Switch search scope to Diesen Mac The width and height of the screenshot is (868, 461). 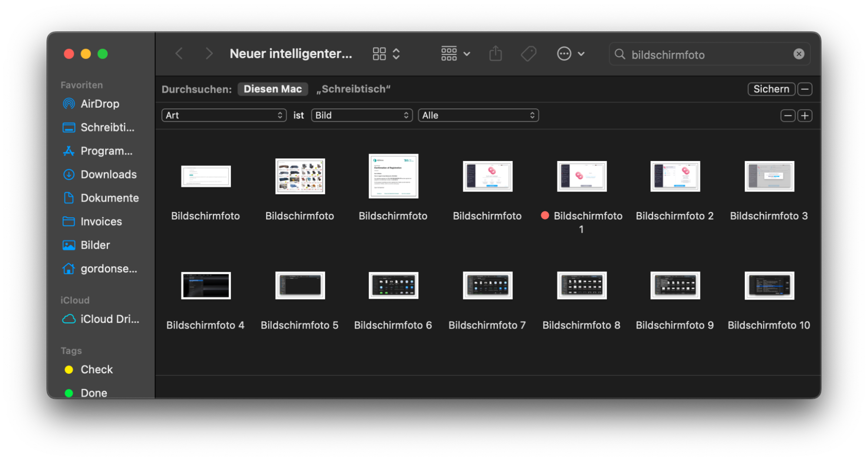[x=273, y=89]
